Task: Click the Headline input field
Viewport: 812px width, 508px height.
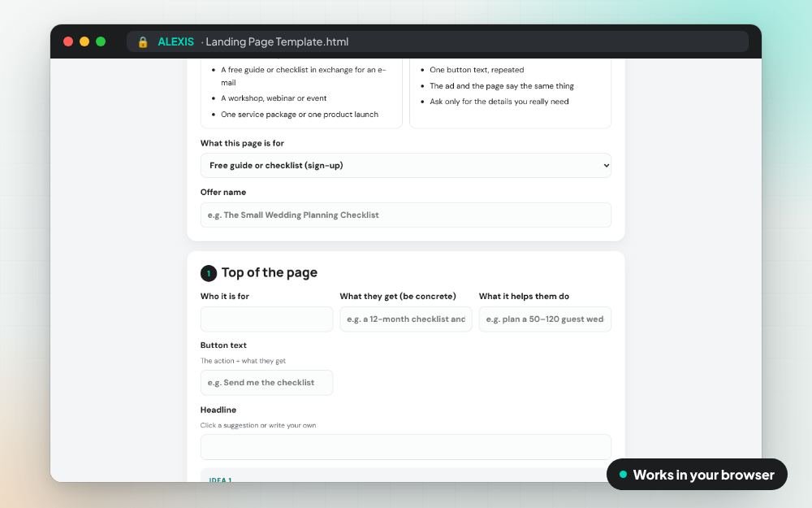Action: pyautogui.click(x=405, y=447)
